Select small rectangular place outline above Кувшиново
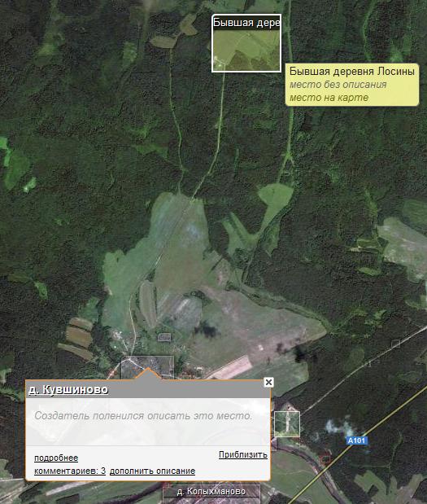 (x=164, y=337)
